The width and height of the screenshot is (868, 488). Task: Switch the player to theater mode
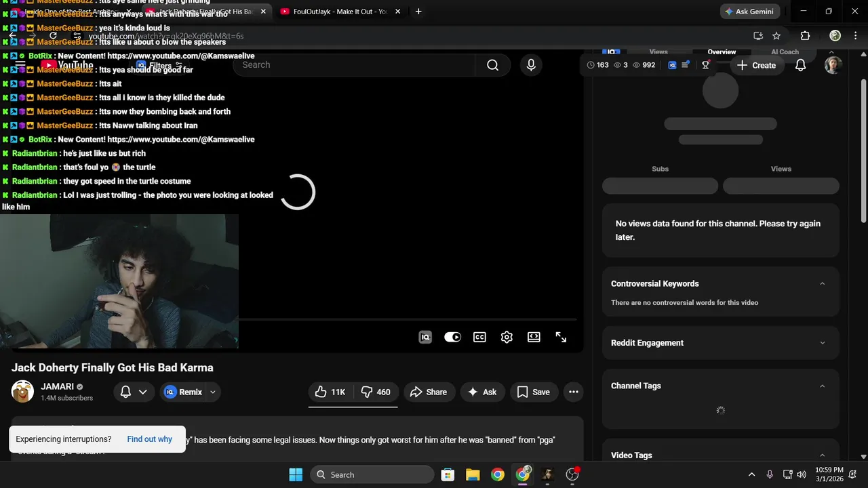click(x=534, y=337)
